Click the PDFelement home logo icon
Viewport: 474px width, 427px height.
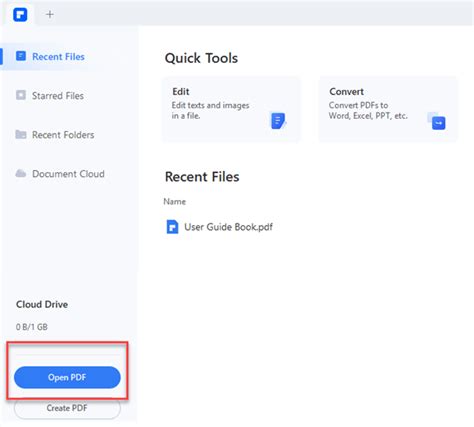[x=20, y=14]
